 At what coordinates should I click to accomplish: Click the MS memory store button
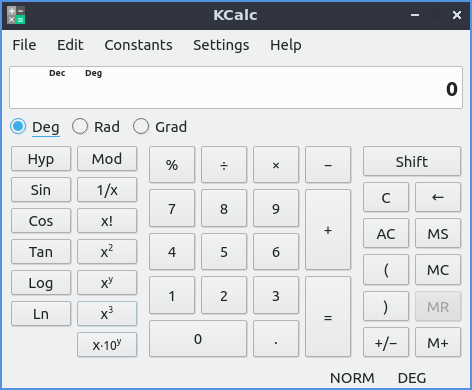pos(438,234)
